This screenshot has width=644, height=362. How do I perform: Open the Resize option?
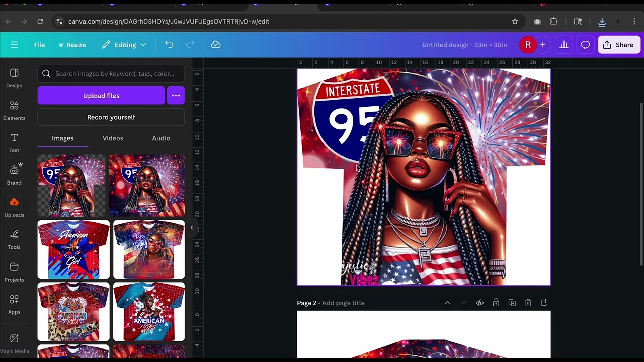pos(72,45)
